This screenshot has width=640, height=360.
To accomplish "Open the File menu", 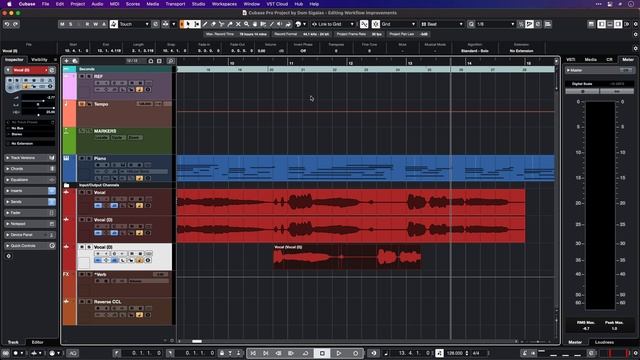I will (45, 4).
